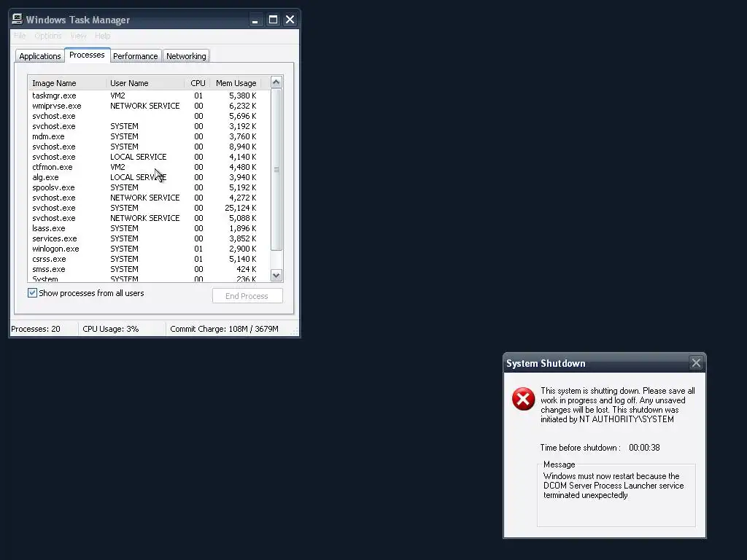Select svchost.exe row with 4,272 K
The image size is (747, 560).
[149, 198]
